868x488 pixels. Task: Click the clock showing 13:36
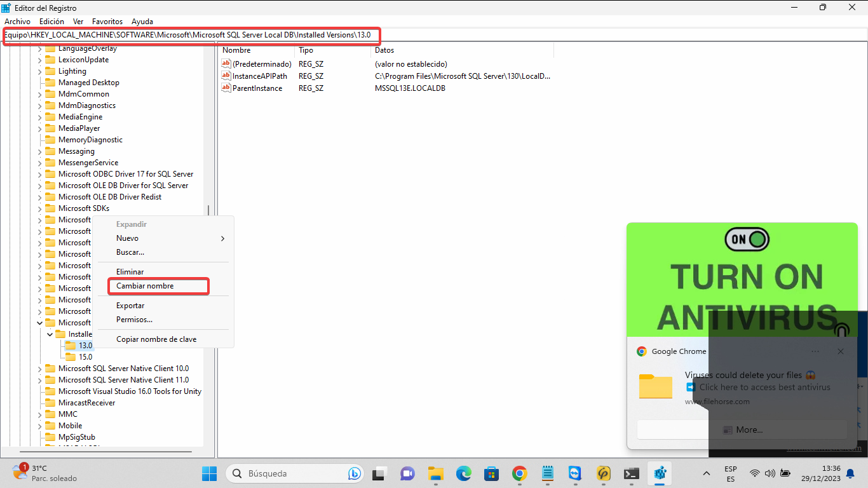[831, 468]
